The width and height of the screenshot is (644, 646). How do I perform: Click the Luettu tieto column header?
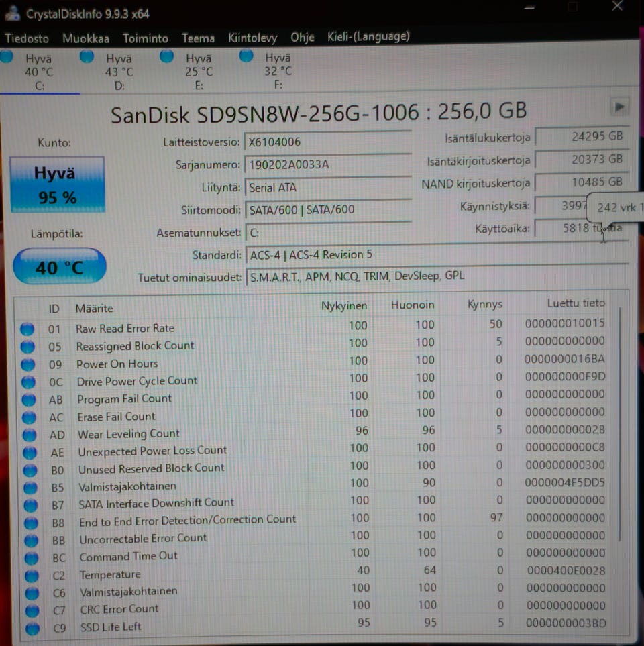pos(576,303)
